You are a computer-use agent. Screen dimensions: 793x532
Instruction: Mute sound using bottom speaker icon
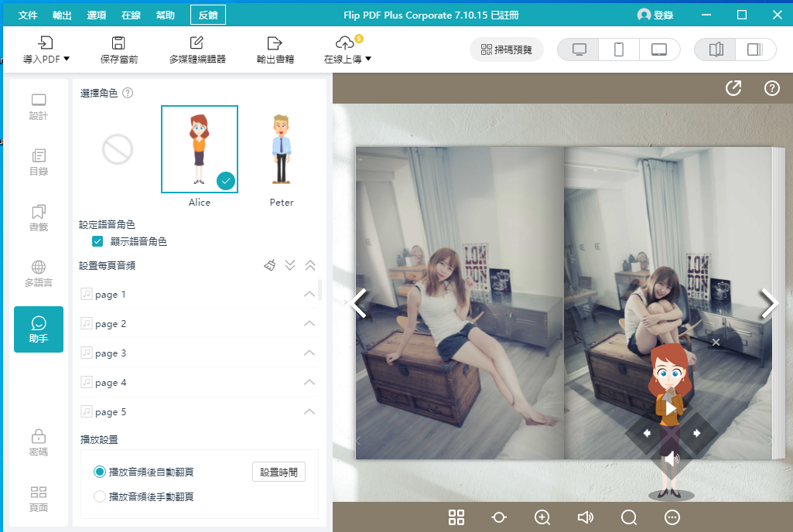point(586,517)
